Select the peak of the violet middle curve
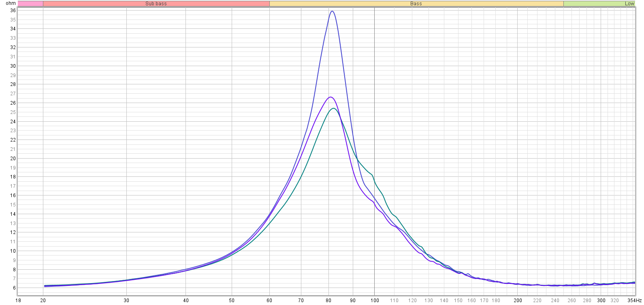This screenshot has width=644, height=305. click(331, 97)
